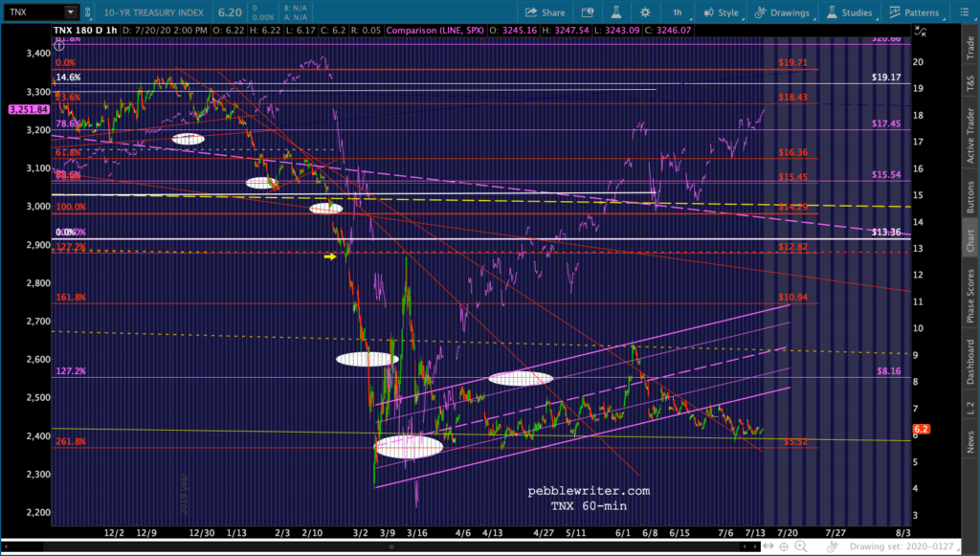Toggle the chart collapse arrows icon
The image size is (980, 556).
pyautogui.click(x=921, y=32)
